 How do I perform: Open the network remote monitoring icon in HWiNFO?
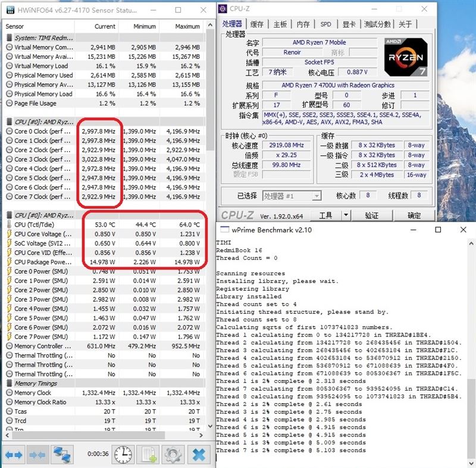[x=62, y=455]
